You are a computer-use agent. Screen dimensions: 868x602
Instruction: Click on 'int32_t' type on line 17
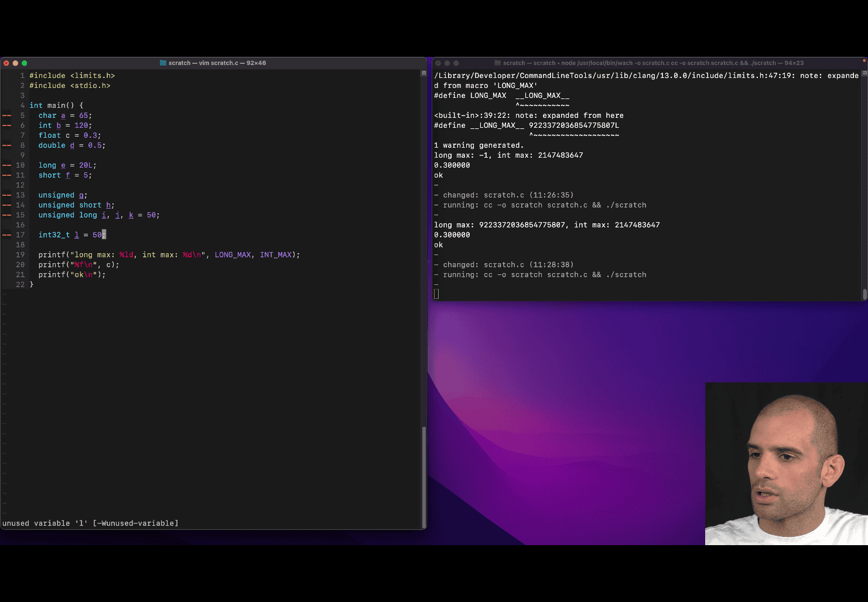point(54,235)
